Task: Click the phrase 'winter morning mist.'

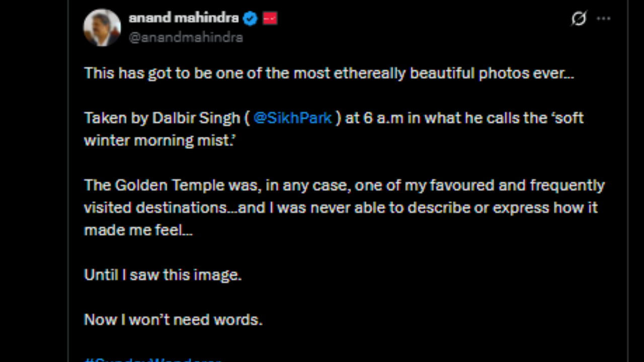Action: 160,140
